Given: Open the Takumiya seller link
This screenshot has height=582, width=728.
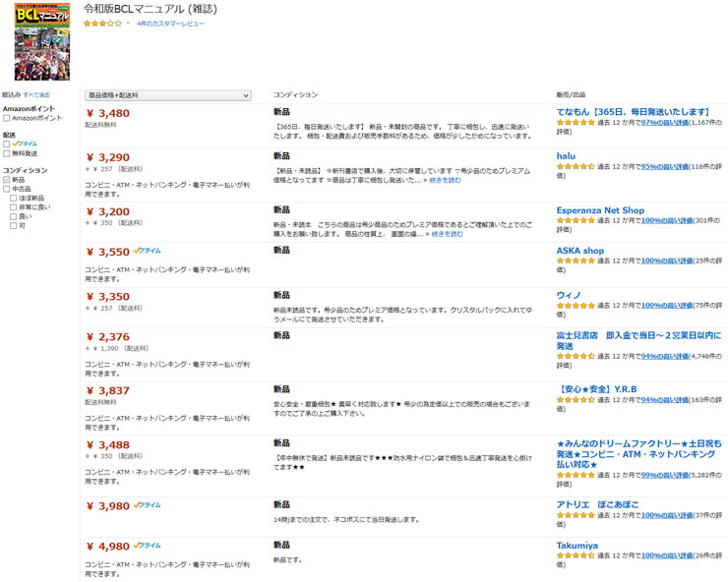Looking at the screenshot, I should click(x=577, y=546).
